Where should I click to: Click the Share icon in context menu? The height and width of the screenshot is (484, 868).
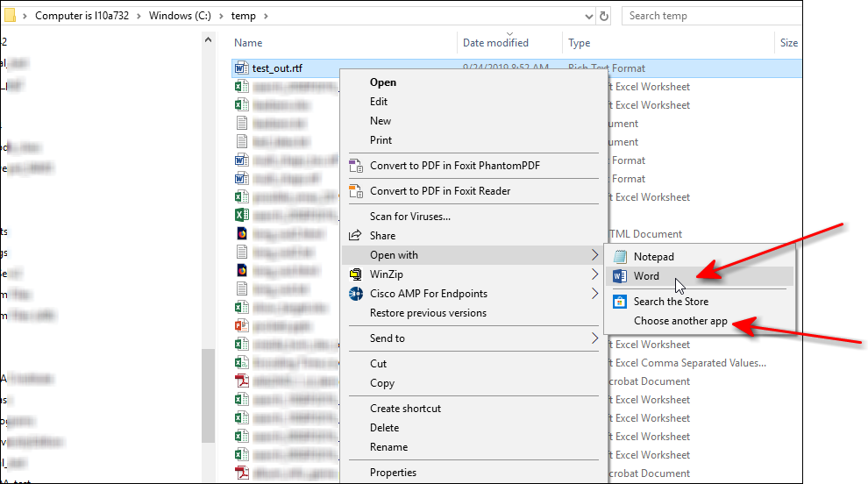(x=356, y=236)
